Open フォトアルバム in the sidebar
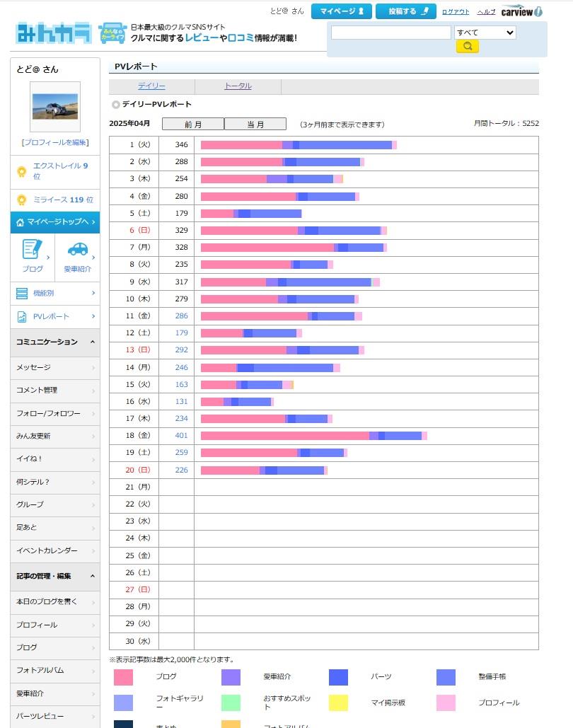Screen dimensions: 573x728 pos(55,671)
